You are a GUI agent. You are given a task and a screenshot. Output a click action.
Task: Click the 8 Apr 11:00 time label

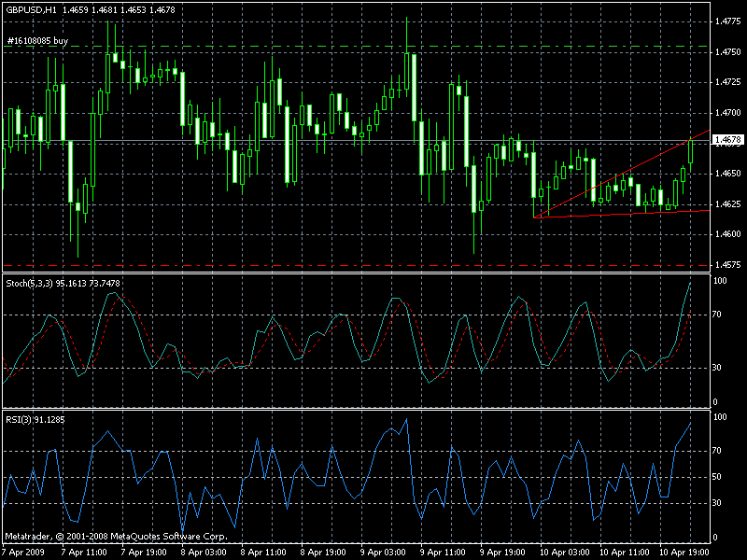[263, 553]
